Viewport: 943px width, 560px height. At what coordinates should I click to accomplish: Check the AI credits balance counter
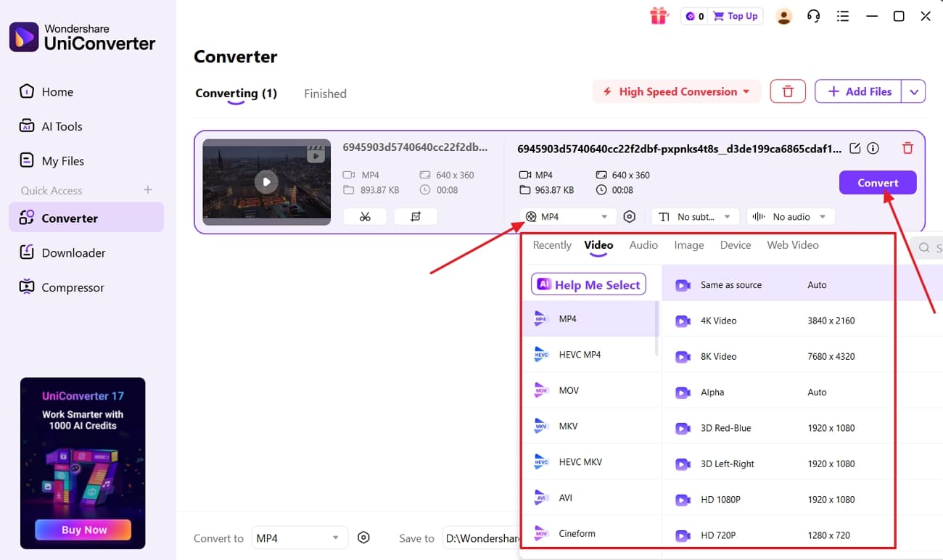[695, 16]
